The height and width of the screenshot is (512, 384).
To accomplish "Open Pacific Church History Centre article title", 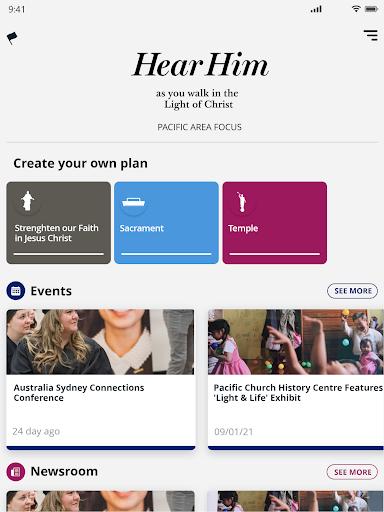I will click(298, 393).
